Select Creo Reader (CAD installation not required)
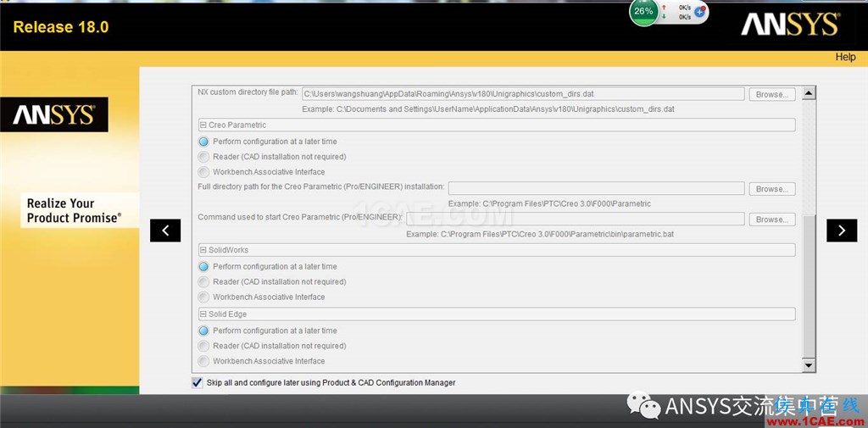 click(203, 157)
